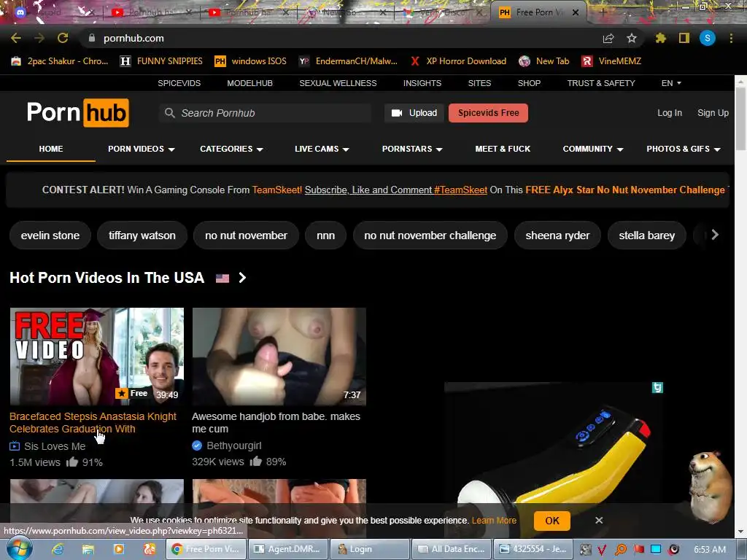Open MODELHUB in top navigation

[x=249, y=83]
